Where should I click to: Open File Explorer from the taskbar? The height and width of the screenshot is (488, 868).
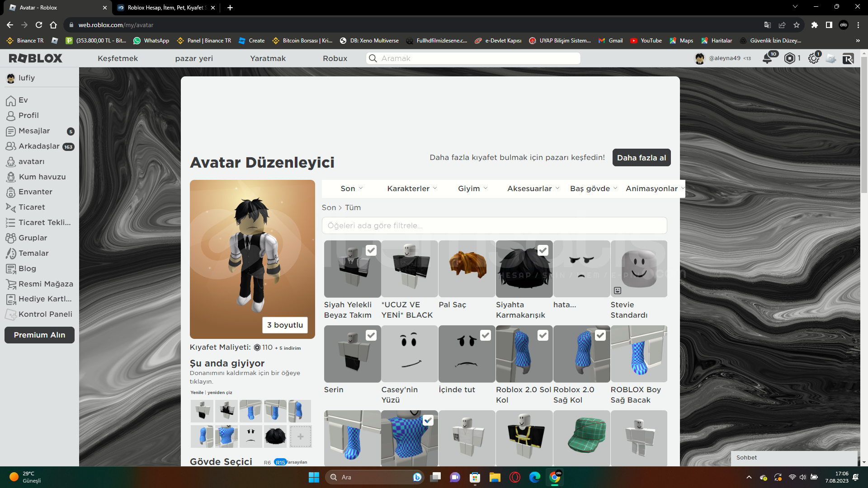[x=495, y=477]
